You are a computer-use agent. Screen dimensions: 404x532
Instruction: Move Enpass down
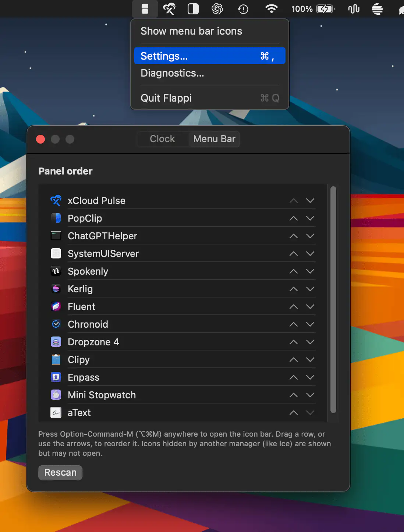tap(310, 377)
